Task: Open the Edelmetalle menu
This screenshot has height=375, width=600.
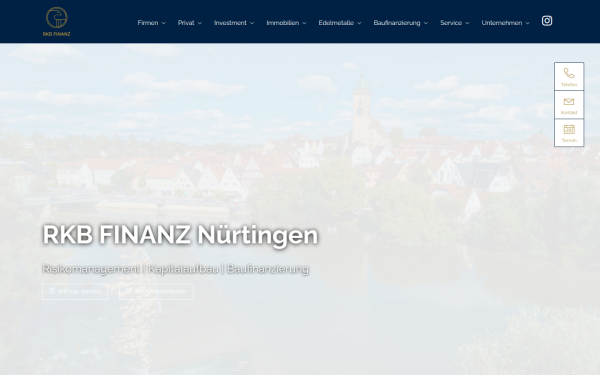Action: click(x=336, y=23)
